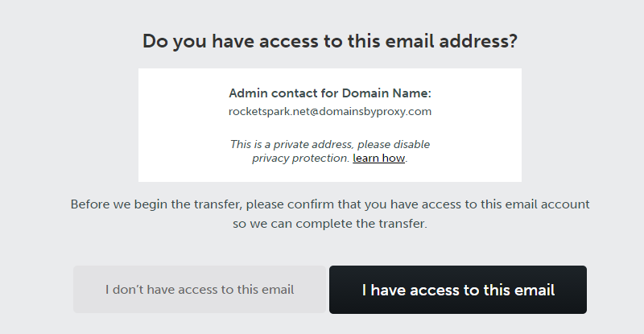Screen dimensions: 644x334
Task: Select the 'Admin contact for Domain Name:' label
Action: pos(330,93)
